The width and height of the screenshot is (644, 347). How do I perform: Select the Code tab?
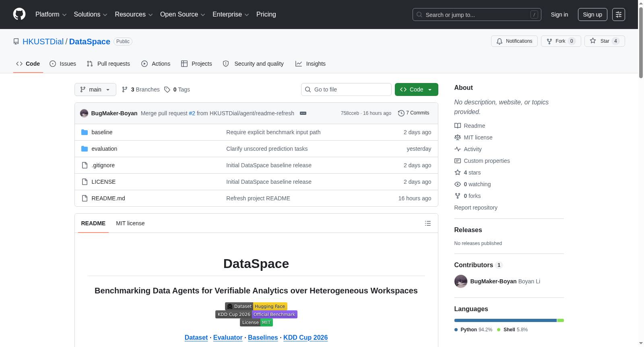tap(28, 64)
